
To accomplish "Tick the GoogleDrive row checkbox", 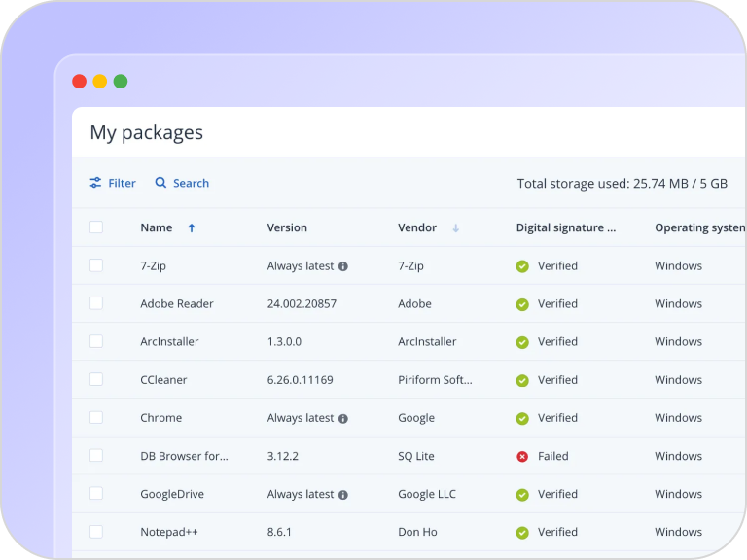I will pyautogui.click(x=96, y=494).
